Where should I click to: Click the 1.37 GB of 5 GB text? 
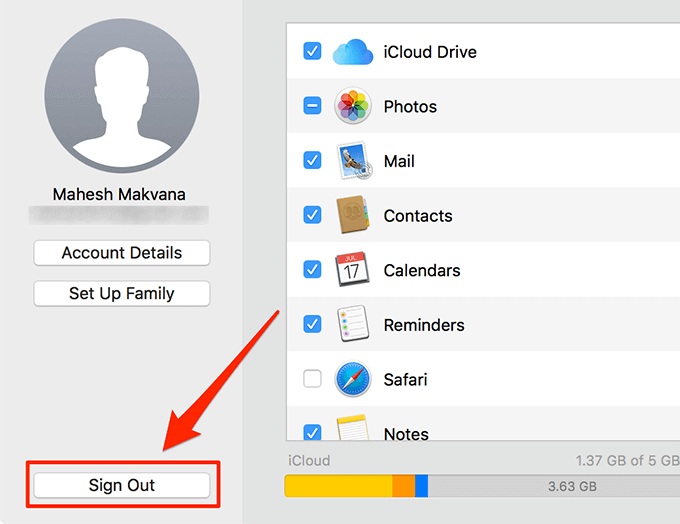[x=628, y=460]
